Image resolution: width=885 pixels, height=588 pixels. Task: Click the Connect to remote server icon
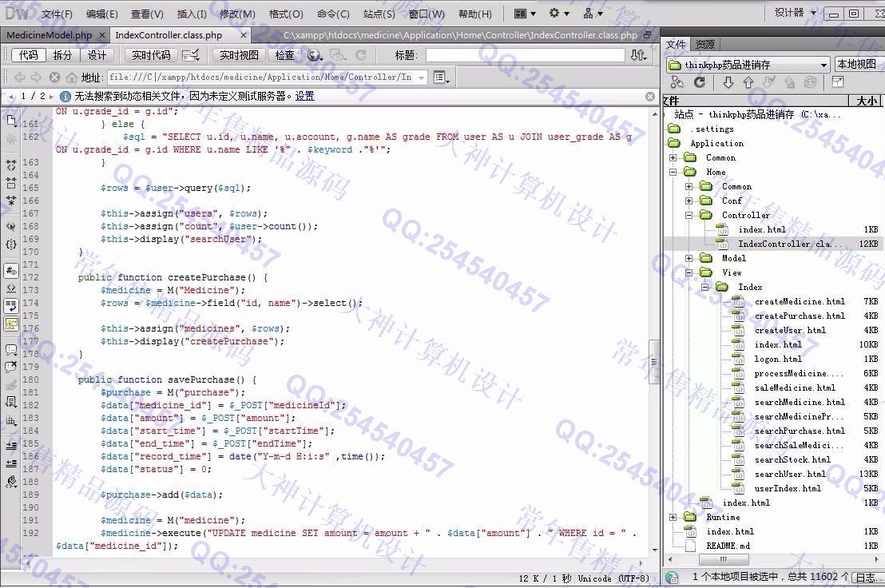(677, 82)
